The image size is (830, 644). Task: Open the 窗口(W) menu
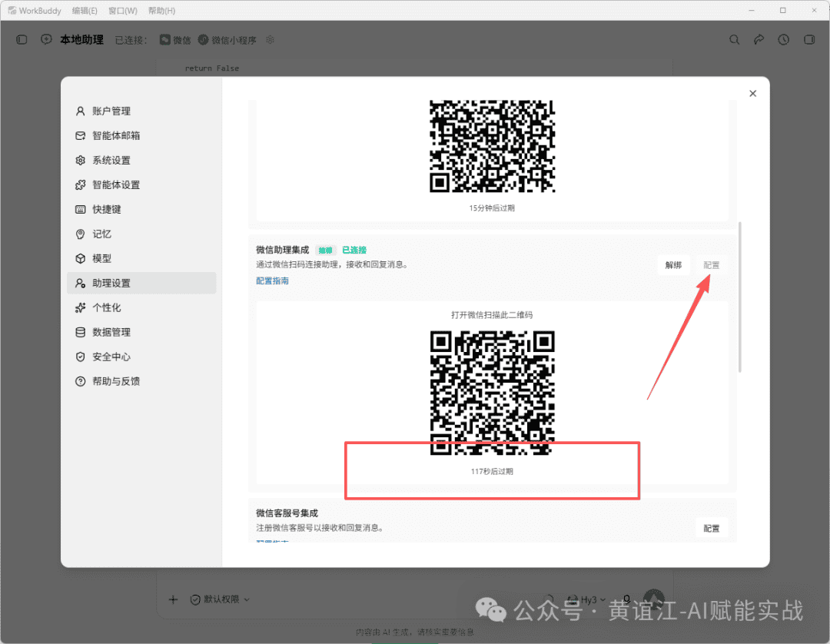click(x=123, y=11)
